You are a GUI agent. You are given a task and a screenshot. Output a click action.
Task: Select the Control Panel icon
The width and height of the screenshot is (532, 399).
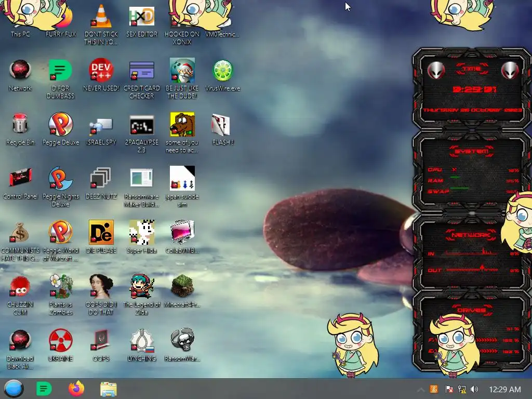[x=20, y=183]
